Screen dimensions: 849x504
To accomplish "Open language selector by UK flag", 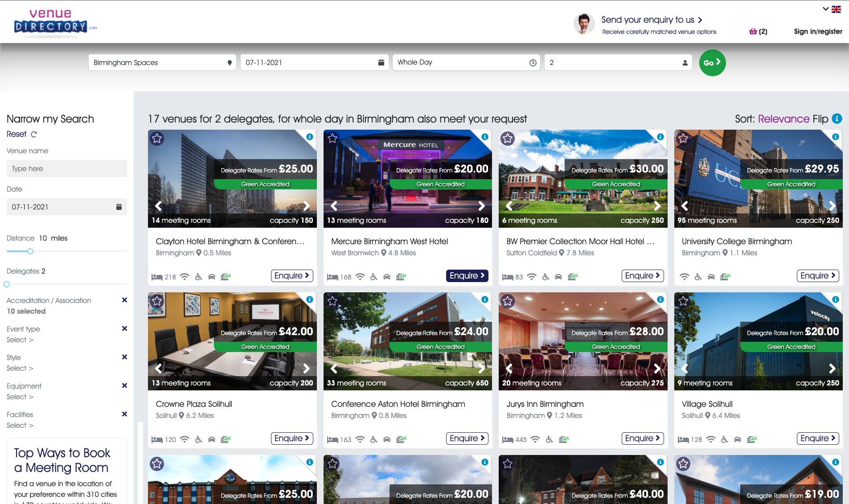I will click(832, 9).
